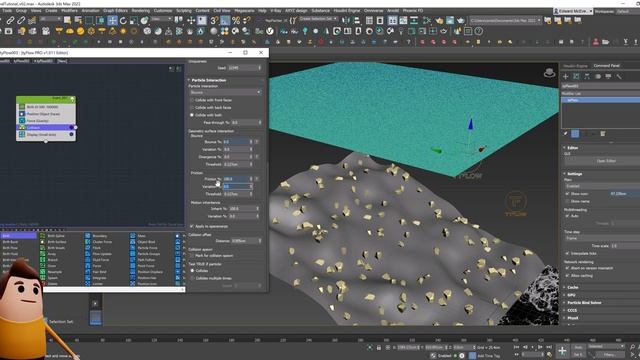Select the Link tool in main toolbar
This screenshot has width=640, height=360.
coord(11,20)
